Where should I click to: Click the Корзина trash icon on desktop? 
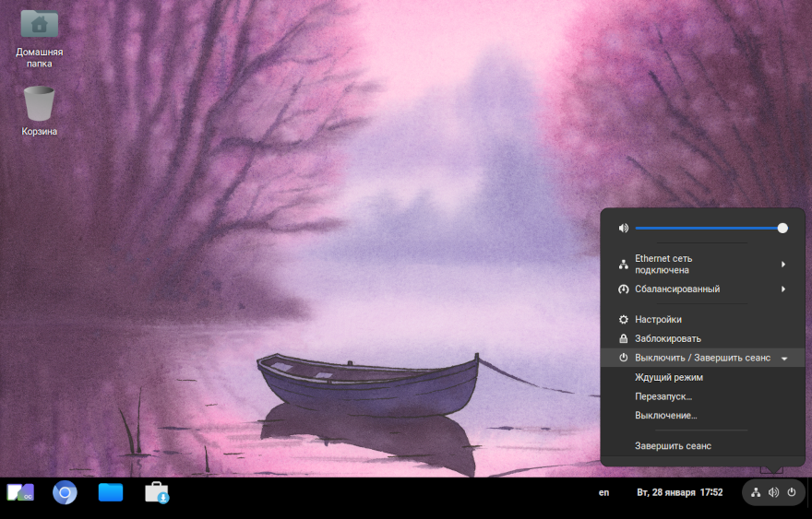pyautogui.click(x=40, y=104)
